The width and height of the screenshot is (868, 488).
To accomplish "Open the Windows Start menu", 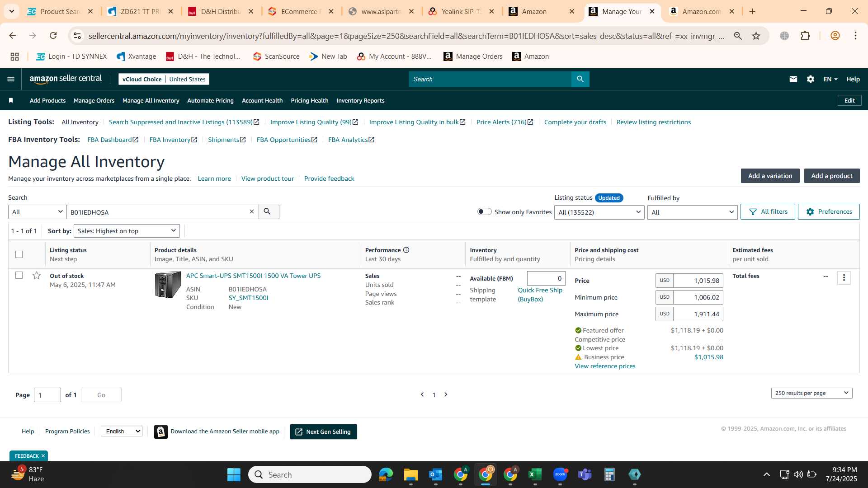I will (x=234, y=474).
